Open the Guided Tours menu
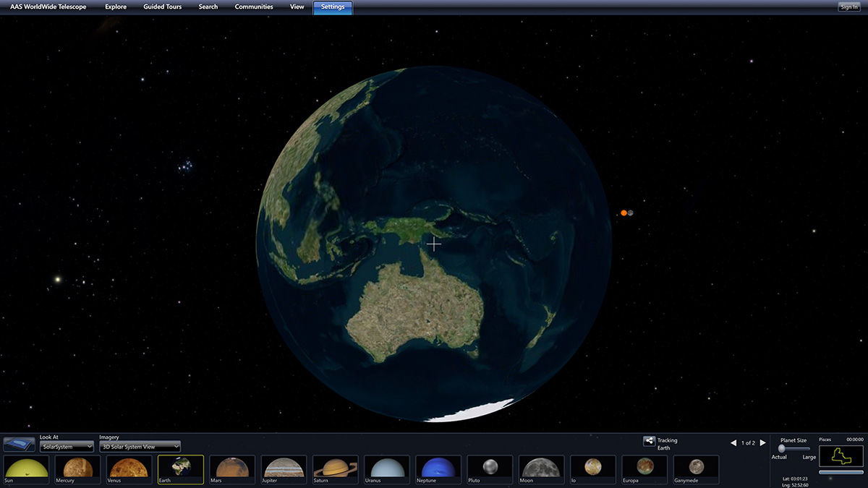 [162, 6]
